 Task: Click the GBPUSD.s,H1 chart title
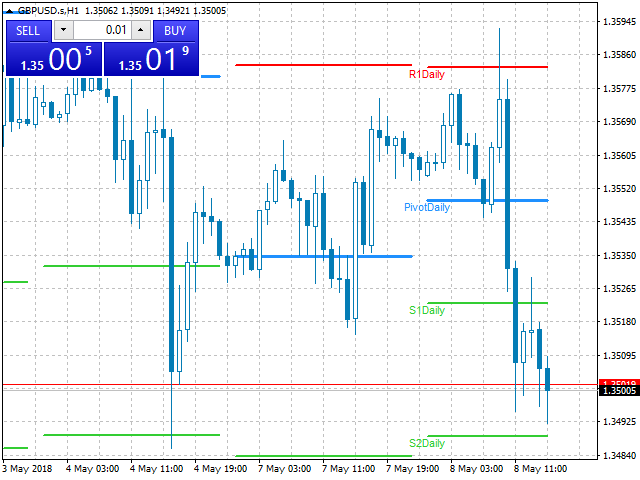point(48,11)
